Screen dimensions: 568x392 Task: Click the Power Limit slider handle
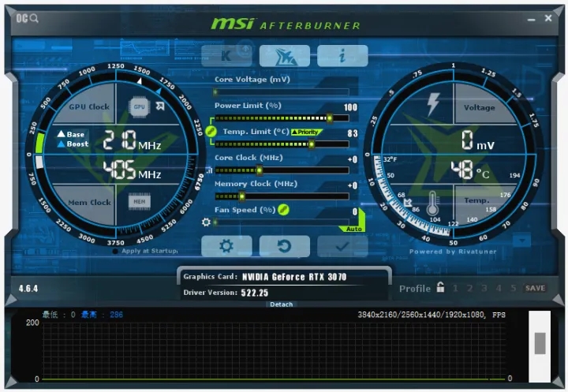[x=329, y=118]
